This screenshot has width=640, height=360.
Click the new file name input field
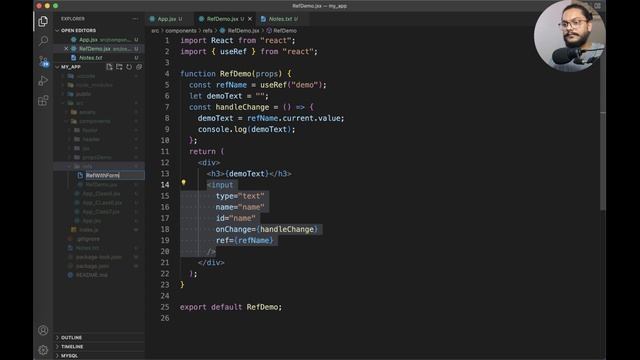click(114, 175)
